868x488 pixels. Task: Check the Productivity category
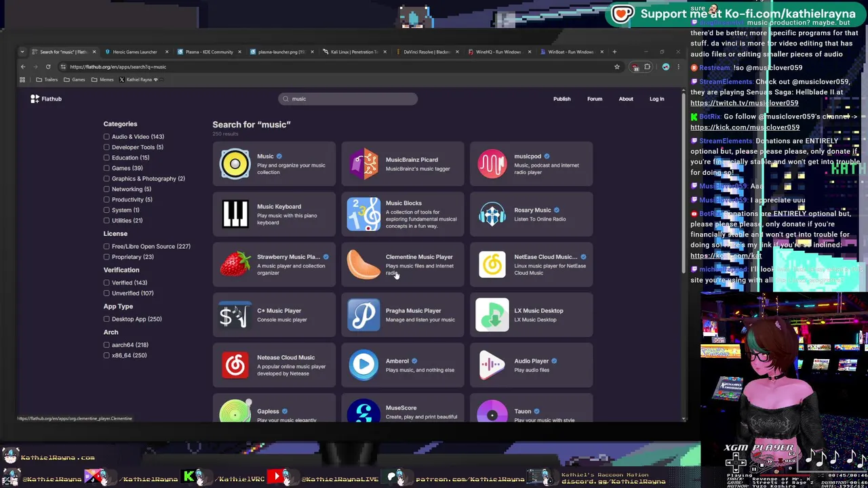106,199
